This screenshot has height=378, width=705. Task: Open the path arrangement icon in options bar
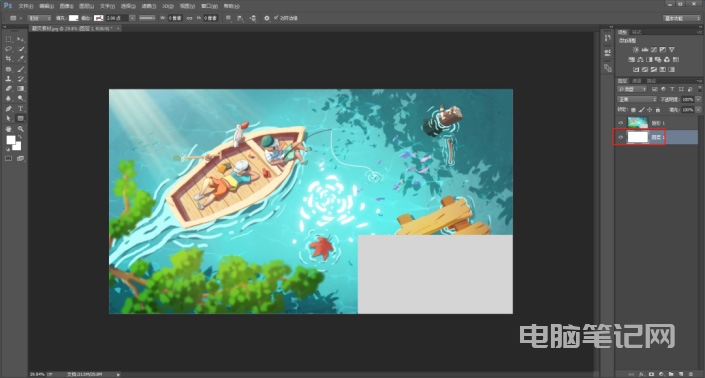coord(253,18)
